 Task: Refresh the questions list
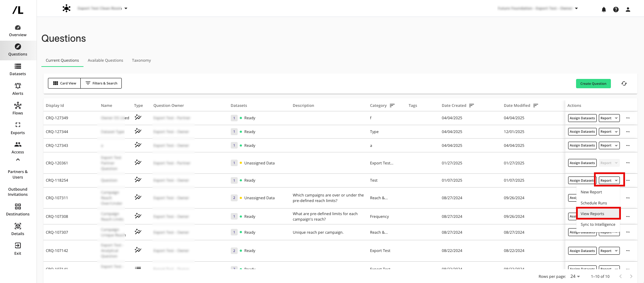(x=624, y=83)
